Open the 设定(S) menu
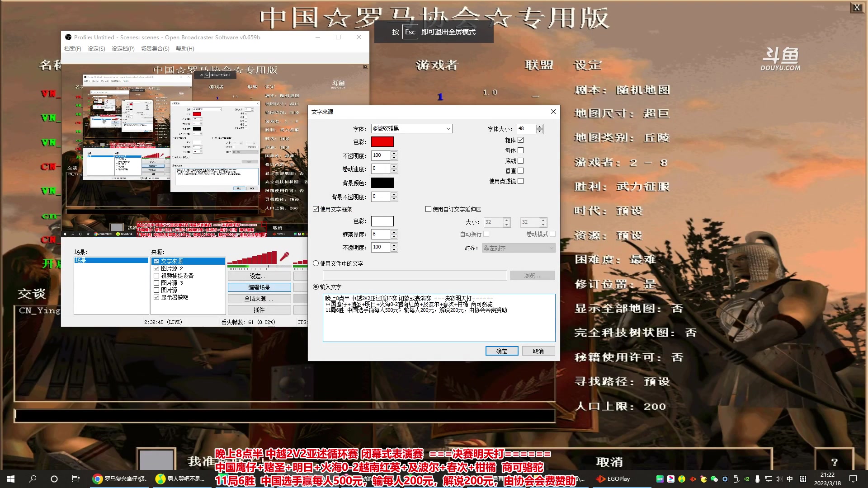 click(96, 49)
